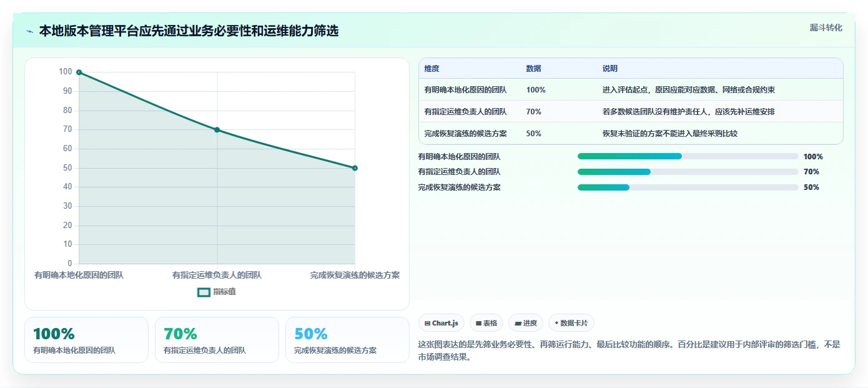
Task: Click table cell 有指定运维负责人的团队
Action: point(465,112)
